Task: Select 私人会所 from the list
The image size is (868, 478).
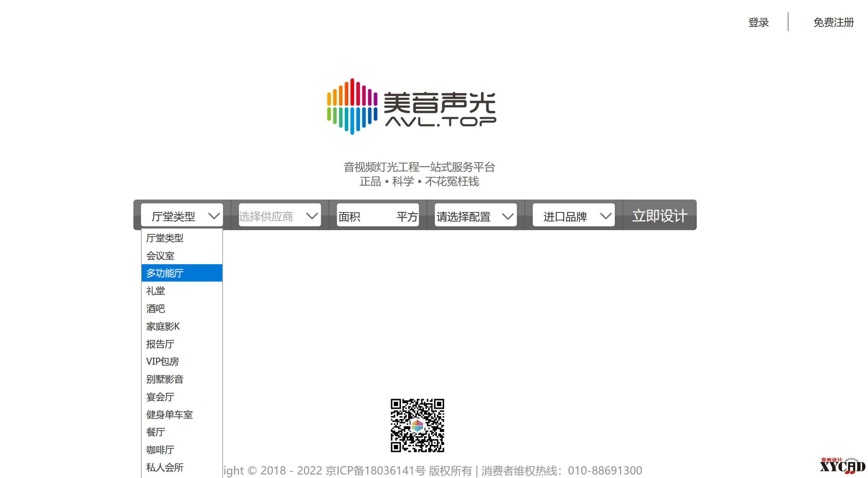Action: [182, 467]
